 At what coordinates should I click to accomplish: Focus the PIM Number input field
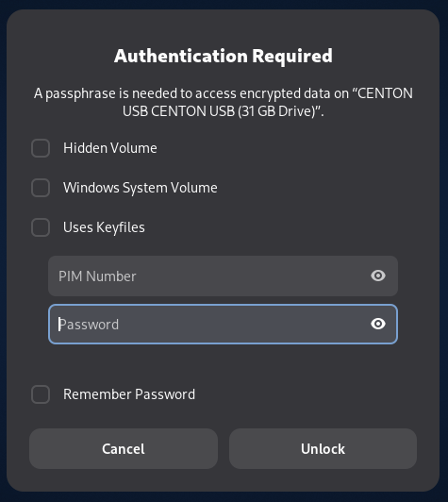coord(223,276)
